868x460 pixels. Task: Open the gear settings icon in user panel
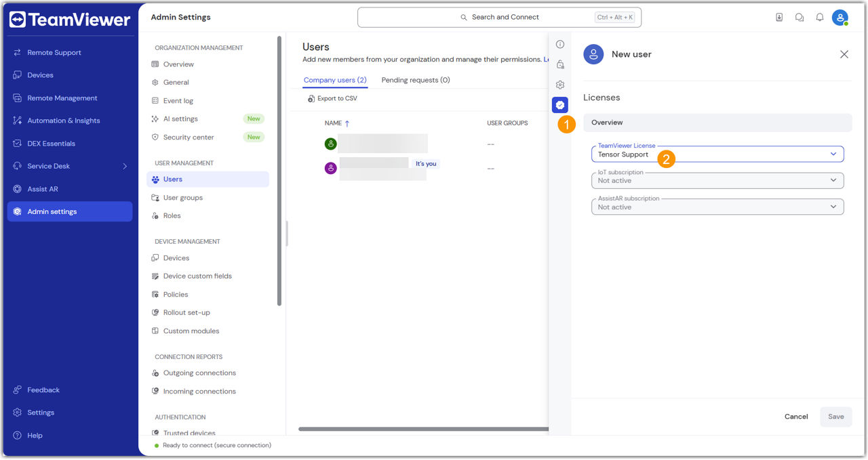(x=560, y=85)
